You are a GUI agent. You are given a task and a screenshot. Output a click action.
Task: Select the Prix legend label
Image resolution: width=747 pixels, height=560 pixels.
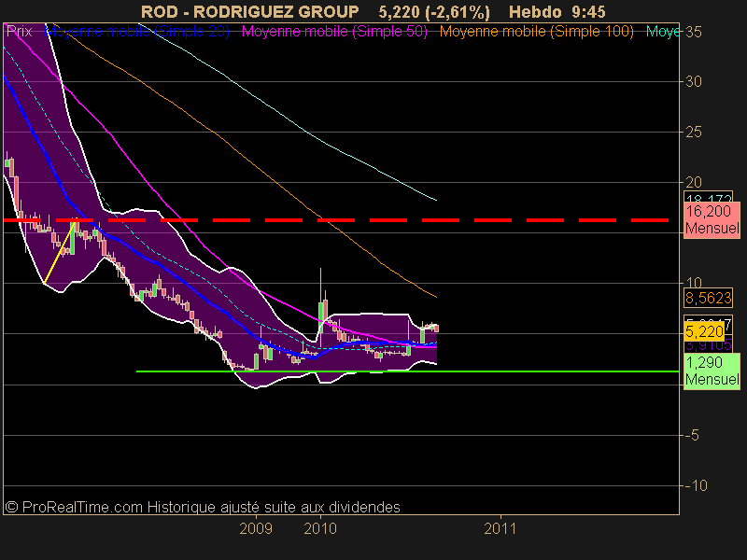coord(20,32)
